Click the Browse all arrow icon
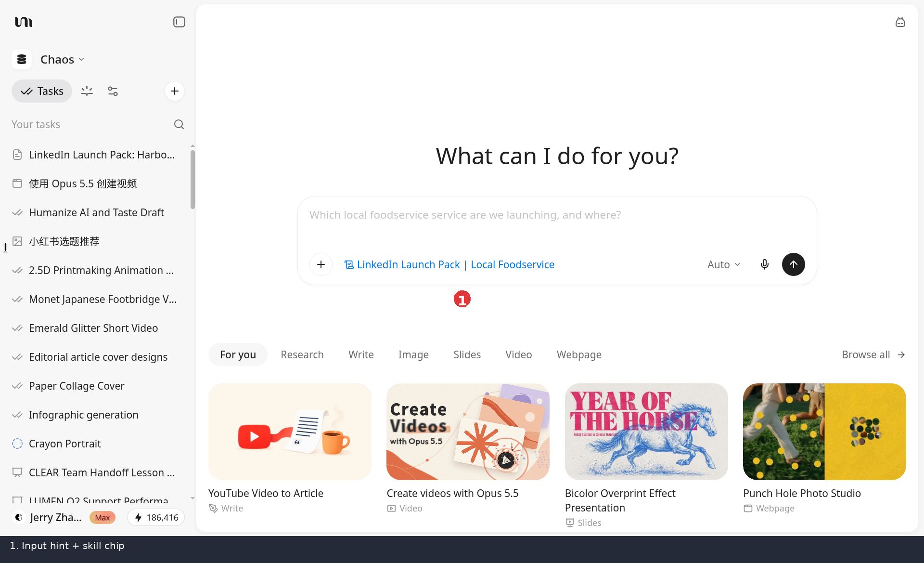 901,355
